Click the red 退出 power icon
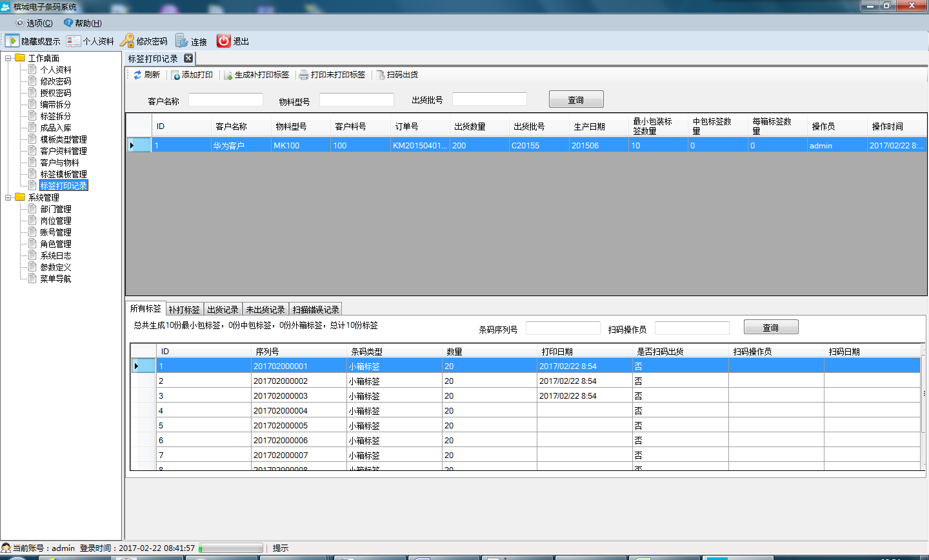Image resolution: width=929 pixels, height=560 pixels. coord(224,41)
